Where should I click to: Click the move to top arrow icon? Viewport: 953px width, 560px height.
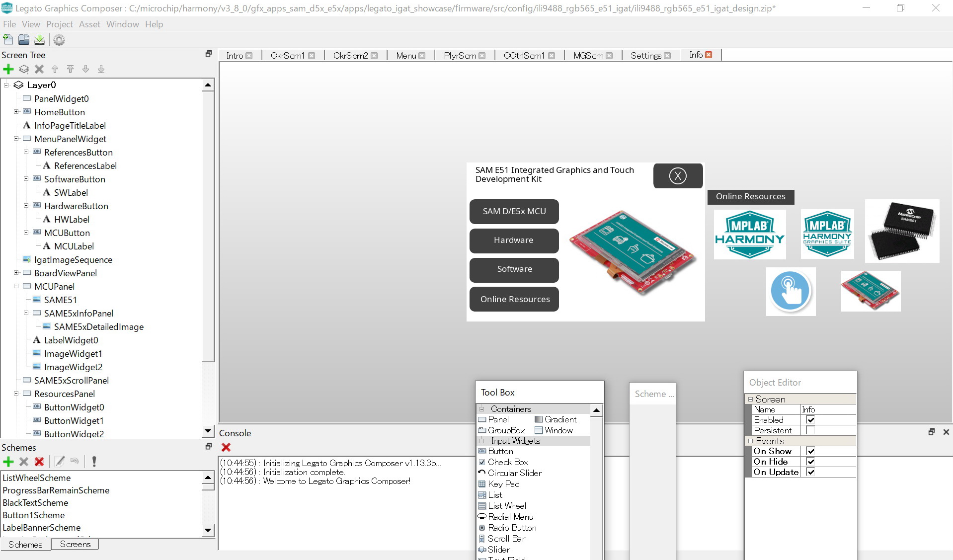tap(70, 69)
